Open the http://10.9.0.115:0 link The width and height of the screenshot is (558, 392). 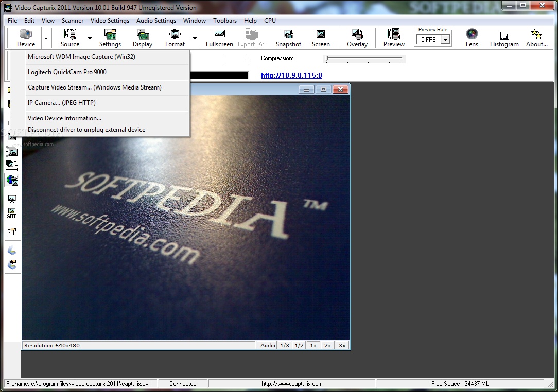tap(291, 75)
